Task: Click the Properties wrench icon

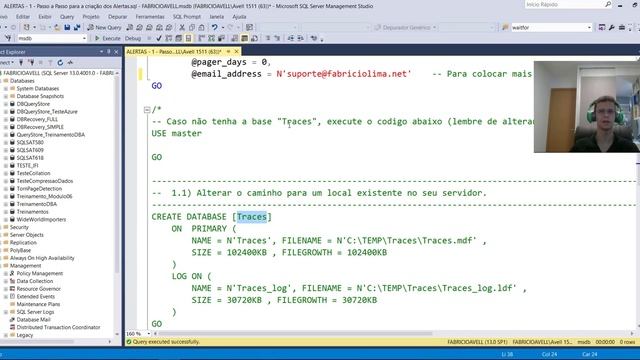Action: (x=611, y=27)
